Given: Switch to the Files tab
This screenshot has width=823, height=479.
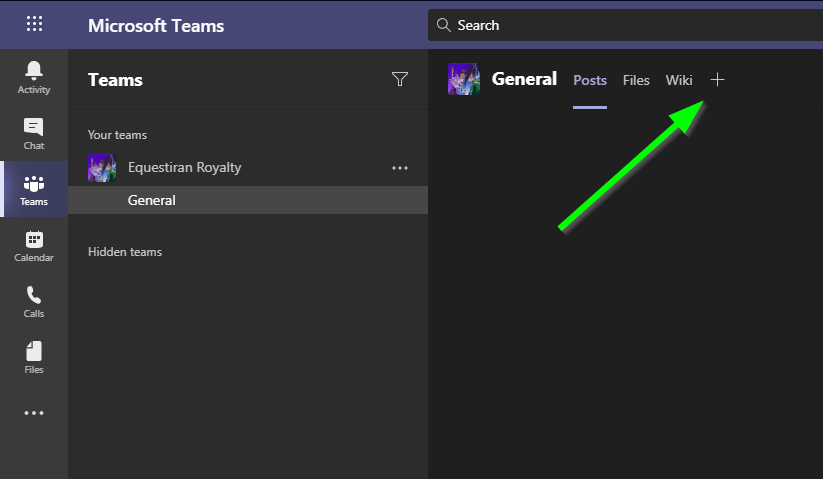Looking at the screenshot, I should 636,80.
